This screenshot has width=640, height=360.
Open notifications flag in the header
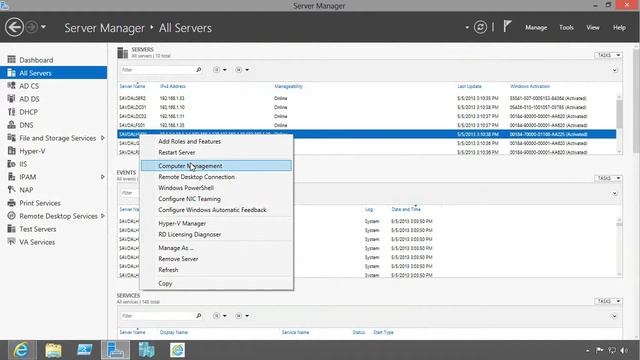click(x=507, y=27)
